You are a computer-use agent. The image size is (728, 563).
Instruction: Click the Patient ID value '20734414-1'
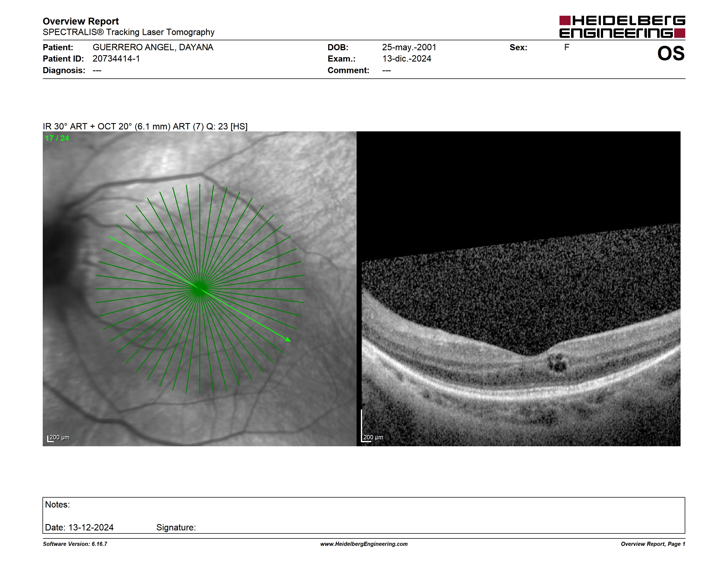pos(116,59)
